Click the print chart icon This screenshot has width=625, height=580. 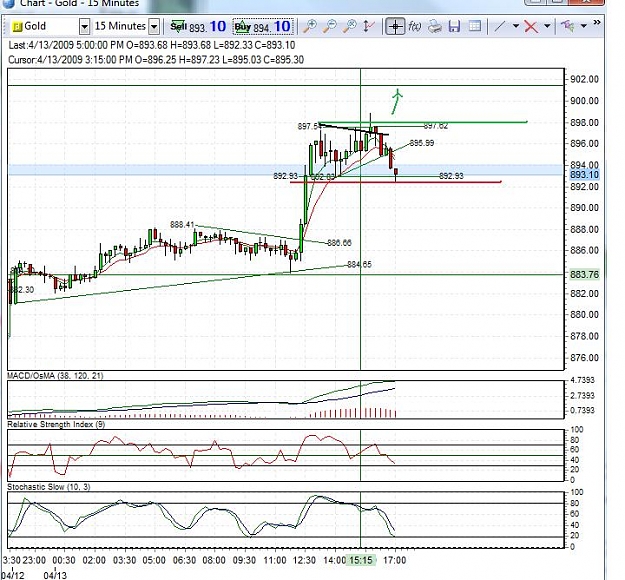pos(434,27)
